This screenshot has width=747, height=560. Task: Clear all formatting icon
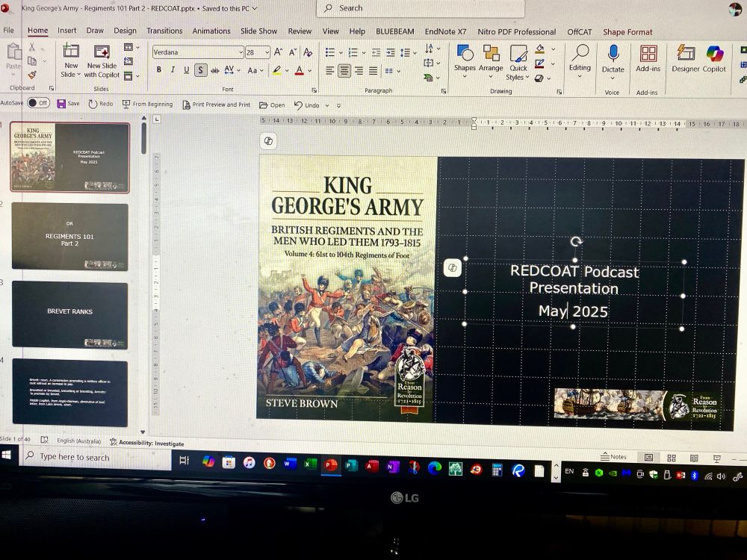coord(308,52)
